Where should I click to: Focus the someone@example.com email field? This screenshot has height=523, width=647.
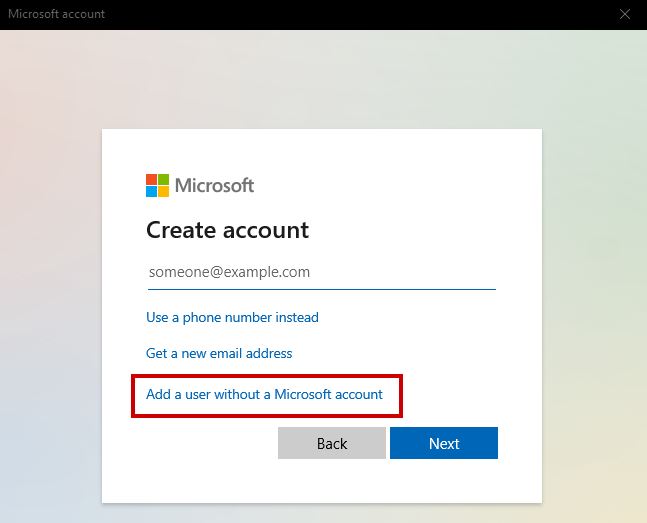pos(321,272)
